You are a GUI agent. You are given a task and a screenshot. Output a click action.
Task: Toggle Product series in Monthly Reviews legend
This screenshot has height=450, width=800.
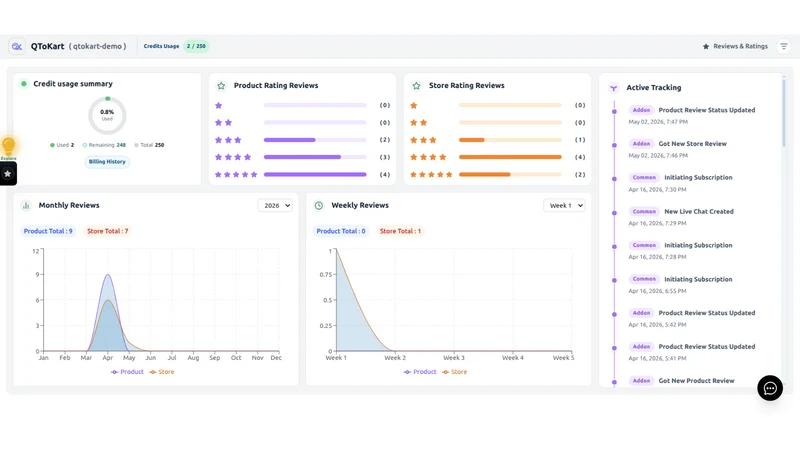point(127,372)
